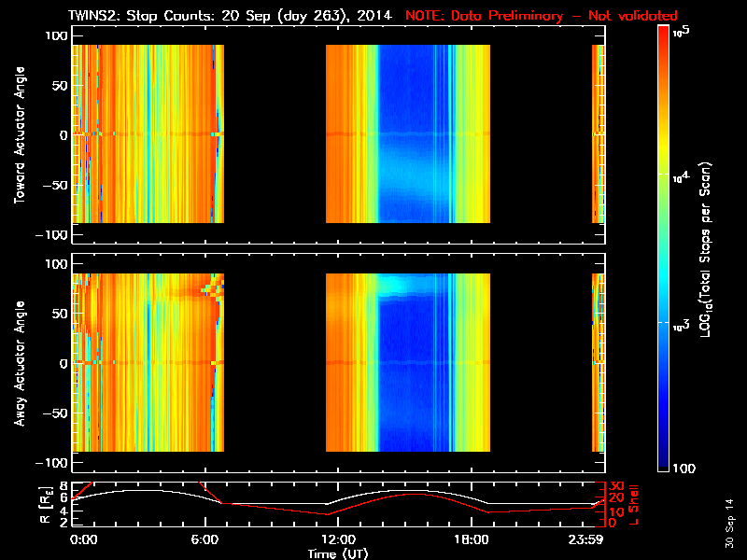Viewport: 747px width, 560px height.
Task: Select the 'Away Actuator Angle' axis label
Action: pos(20,363)
